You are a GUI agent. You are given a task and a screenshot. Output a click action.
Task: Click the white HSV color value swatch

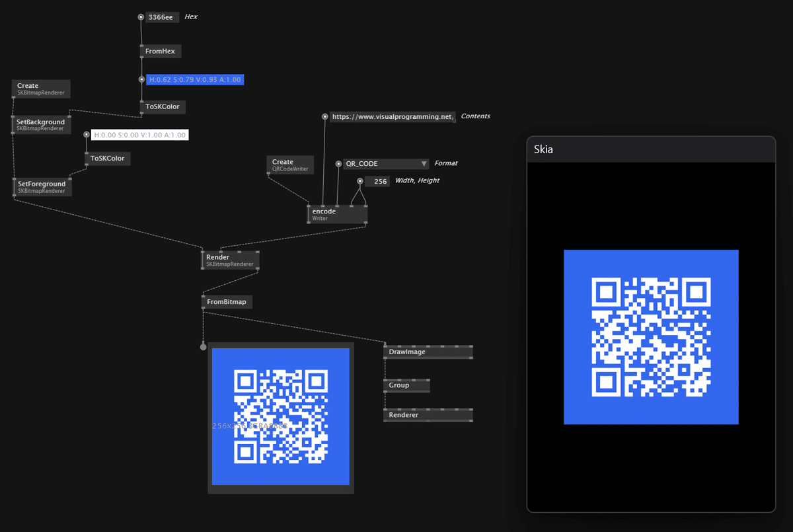(x=140, y=135)
